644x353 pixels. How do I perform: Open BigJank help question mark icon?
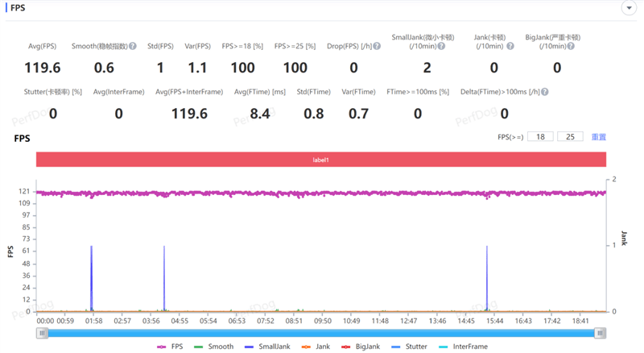coord(571,46)
